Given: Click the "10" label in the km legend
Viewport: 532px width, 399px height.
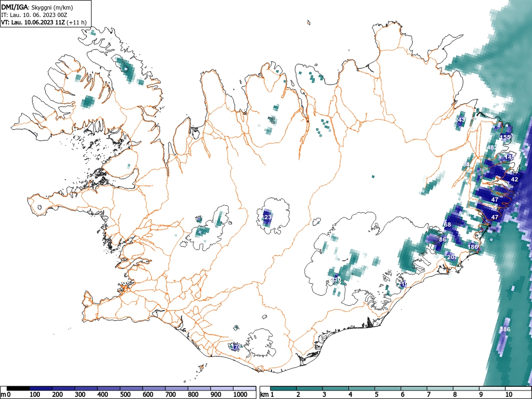Looking at the screenshot, I should (x=508, y=395).
